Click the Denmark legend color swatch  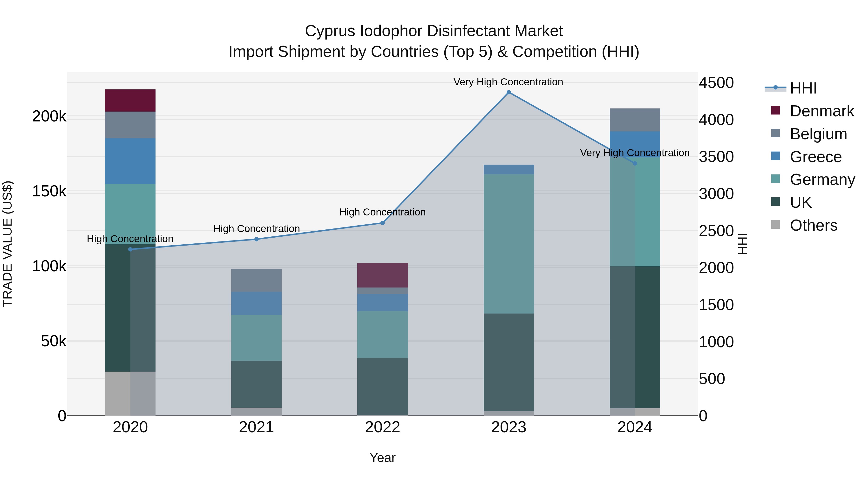coord(775,110)
